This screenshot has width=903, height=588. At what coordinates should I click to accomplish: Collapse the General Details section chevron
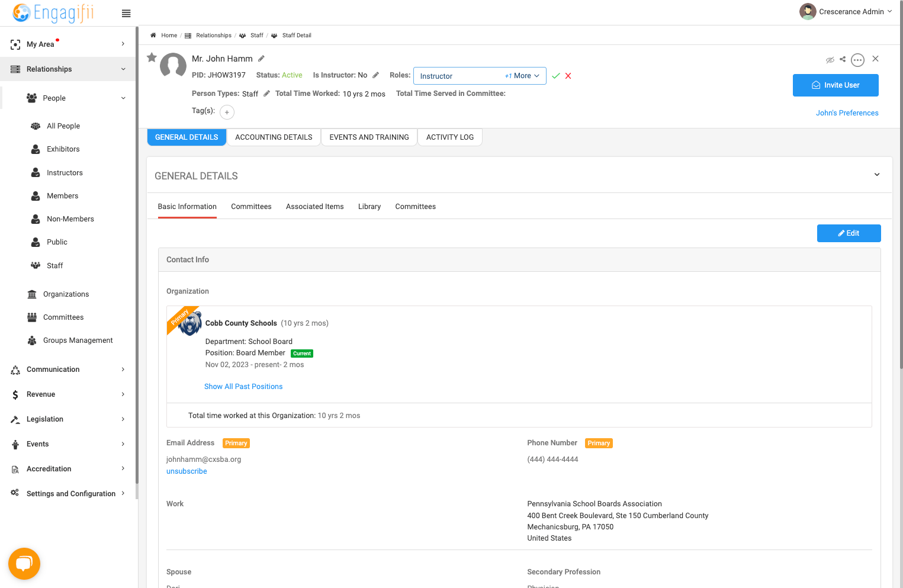point(877,175)
